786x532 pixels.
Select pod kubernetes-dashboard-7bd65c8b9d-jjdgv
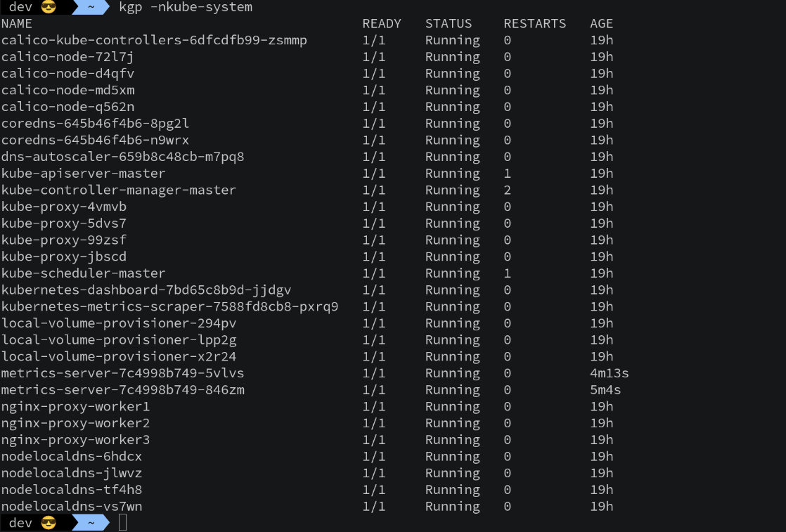point(146,290)
